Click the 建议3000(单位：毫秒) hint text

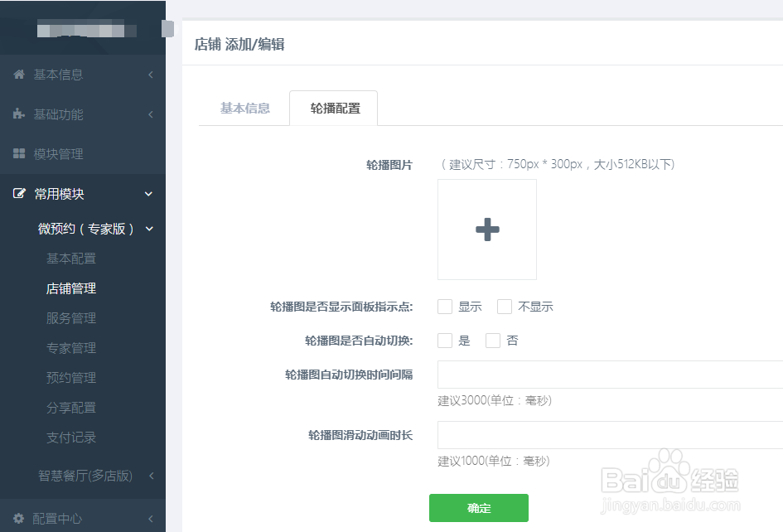tap(495, 400)
